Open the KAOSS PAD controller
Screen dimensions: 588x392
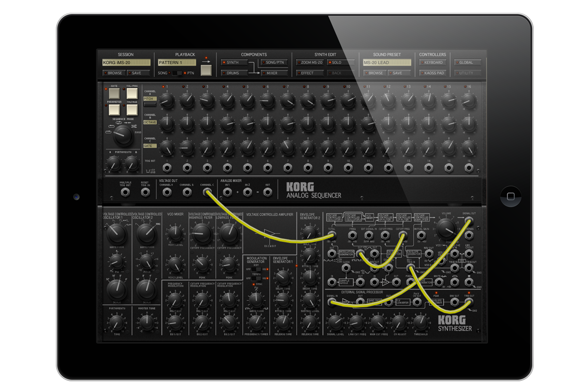[x=433, y=73]
